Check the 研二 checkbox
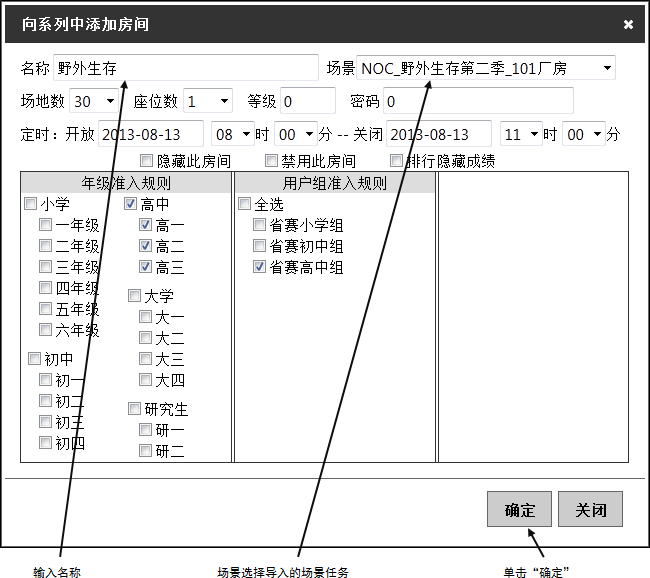 pyautogui.click(x=146, y=450)
